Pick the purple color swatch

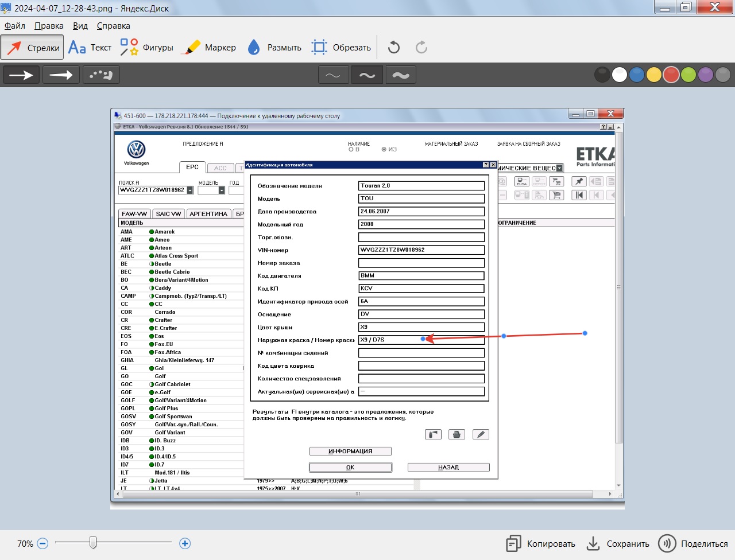[706, 75]
